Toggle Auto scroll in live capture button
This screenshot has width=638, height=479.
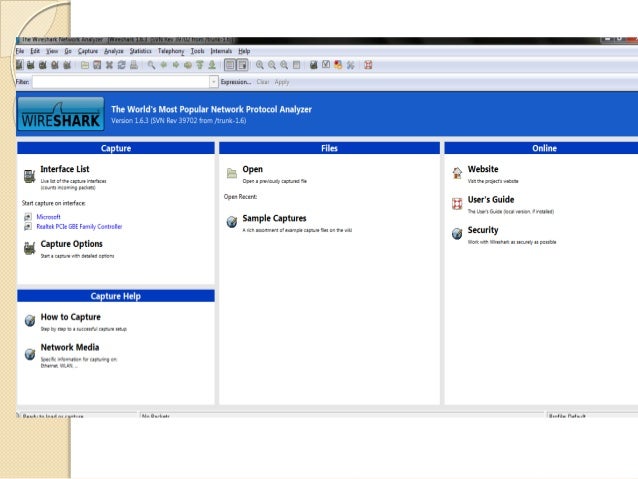click(x=243, y=65)
